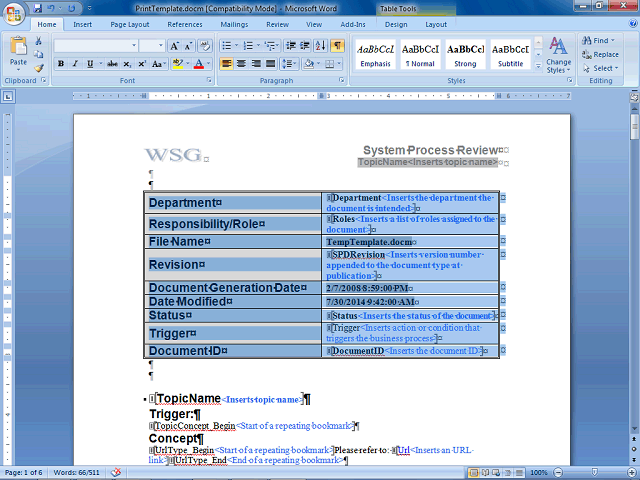Toggle Show/Hide paragraph marks
Screen dimensions: 640x480
point(337,46)
